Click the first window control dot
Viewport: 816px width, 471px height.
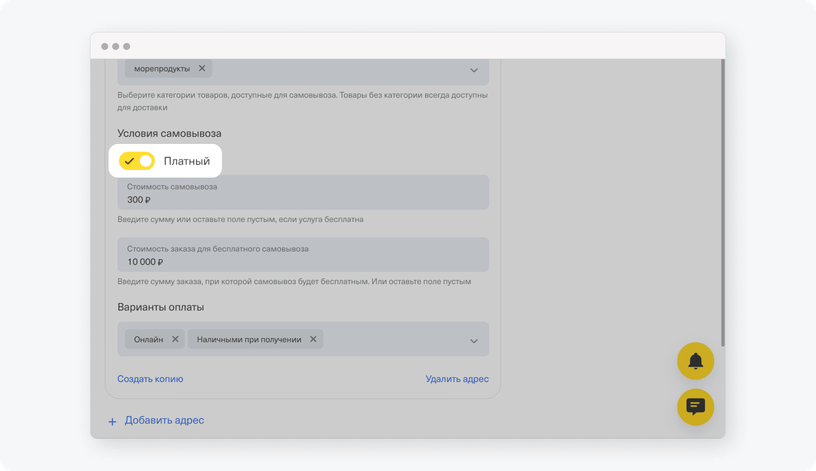(105, 46)
